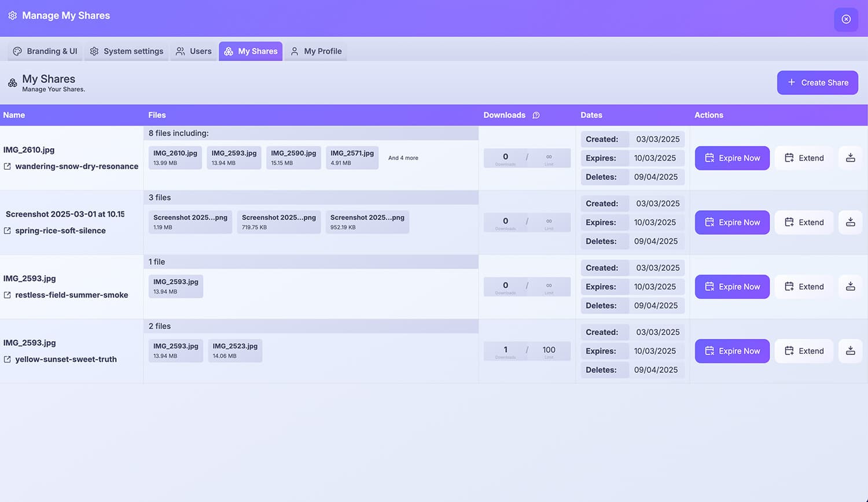Extend the yellow-sunset-sweet-truth share
The height and width of the screenshot is (502, 868).
803,350
